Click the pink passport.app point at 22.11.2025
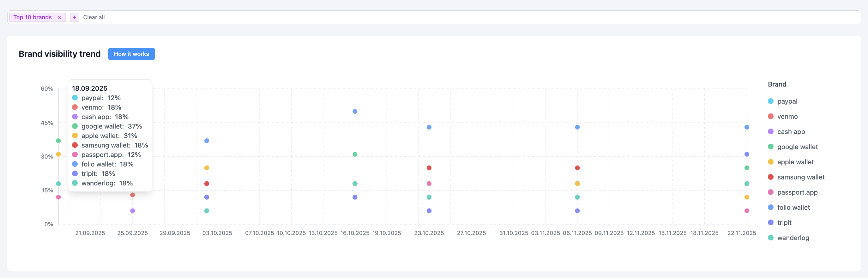The width and height of the screenshot is (868, 278). (747, 211)
